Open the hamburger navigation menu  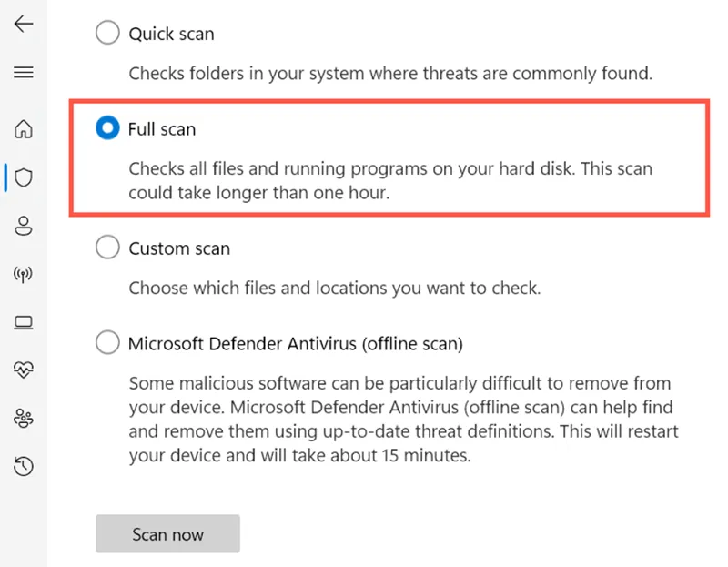(x=24, y=73)
